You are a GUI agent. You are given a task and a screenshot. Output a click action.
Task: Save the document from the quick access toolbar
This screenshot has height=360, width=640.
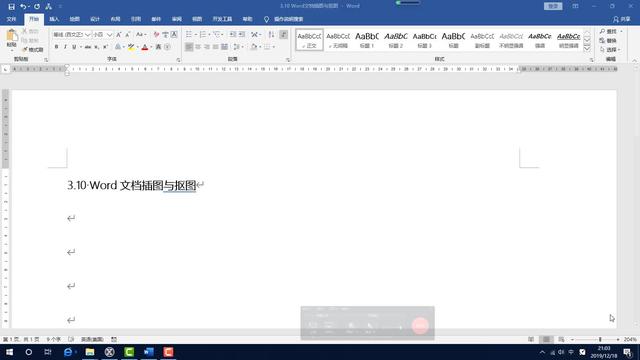[11, 7]
